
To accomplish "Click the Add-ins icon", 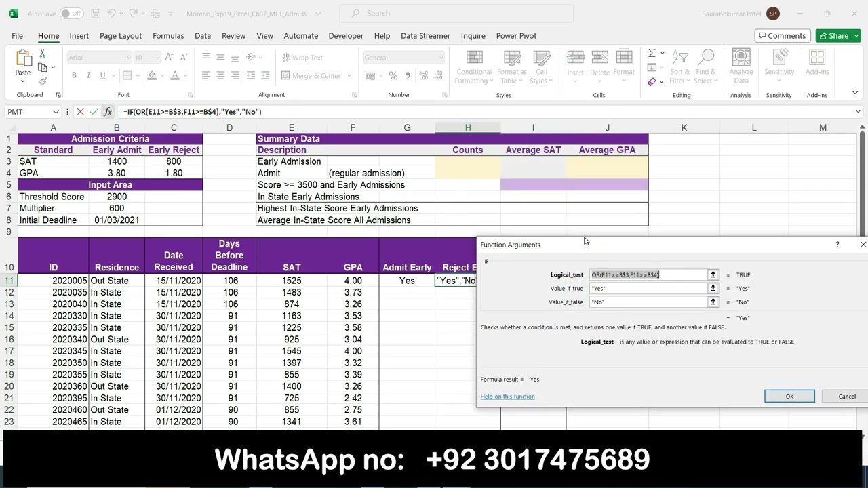I will click(817, 62).
